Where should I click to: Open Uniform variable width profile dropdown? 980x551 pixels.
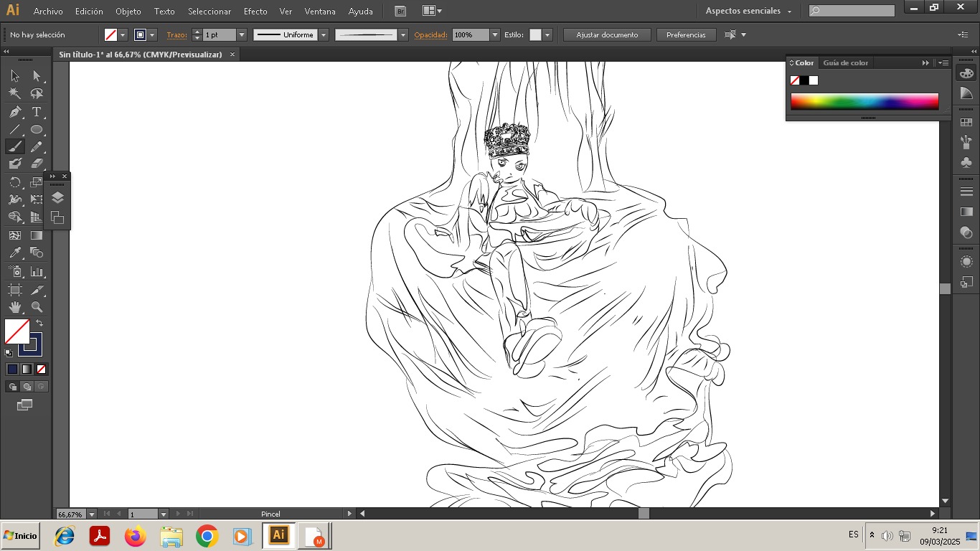coord(324,34)
